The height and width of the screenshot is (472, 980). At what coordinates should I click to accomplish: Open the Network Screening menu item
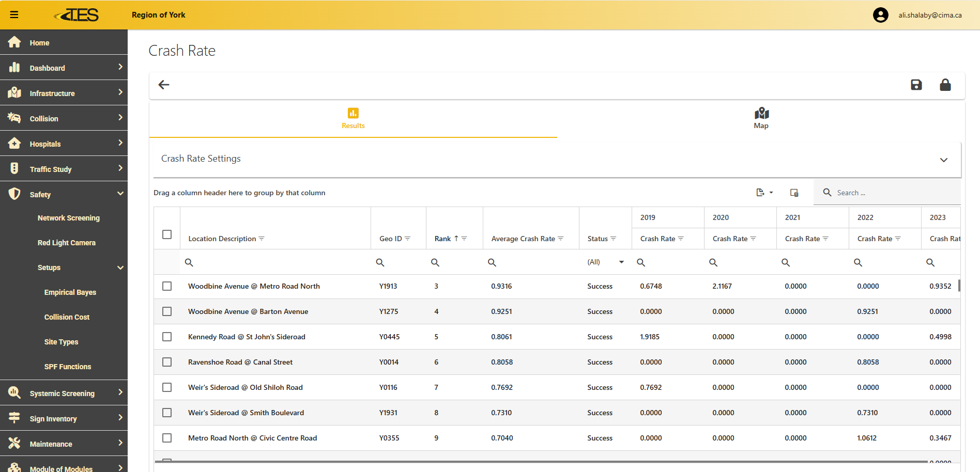point(68,218)
